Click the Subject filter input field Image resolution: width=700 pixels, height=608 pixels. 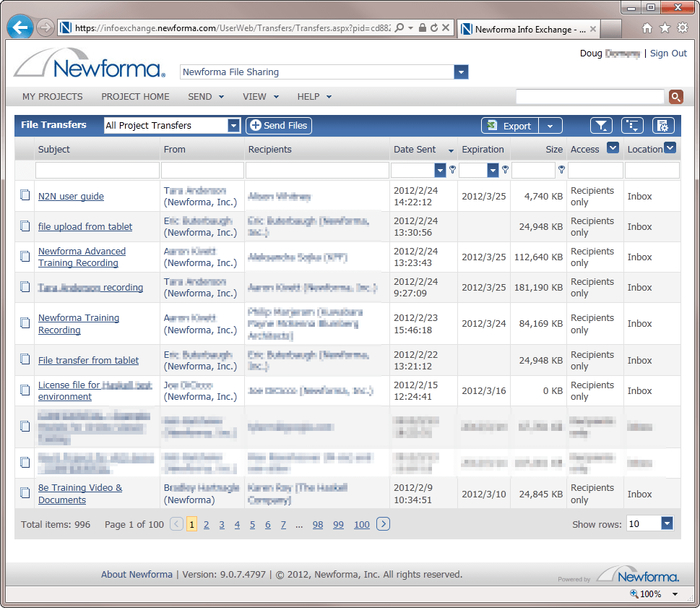point(97,170)
